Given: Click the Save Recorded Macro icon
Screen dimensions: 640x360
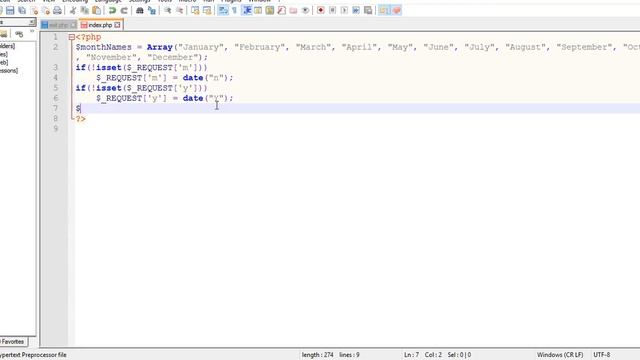Looking at the screenshot, I should tap(368, 11).
